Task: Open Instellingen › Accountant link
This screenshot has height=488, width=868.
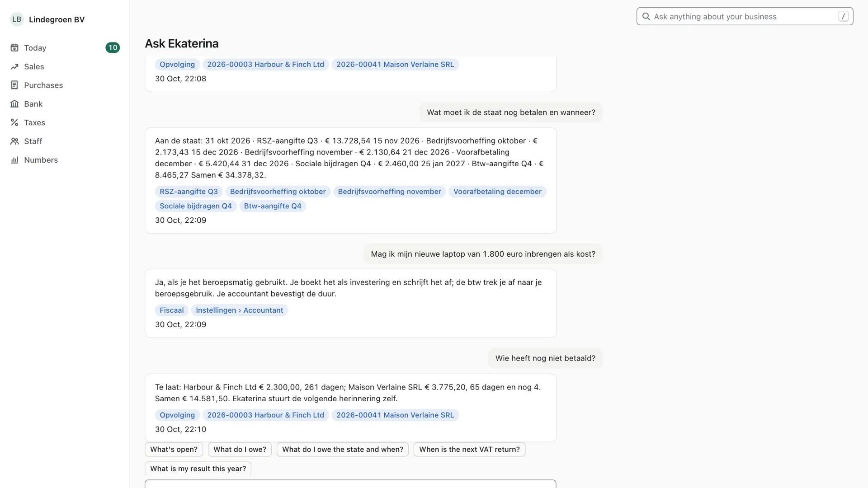Action: coord(239,310)
